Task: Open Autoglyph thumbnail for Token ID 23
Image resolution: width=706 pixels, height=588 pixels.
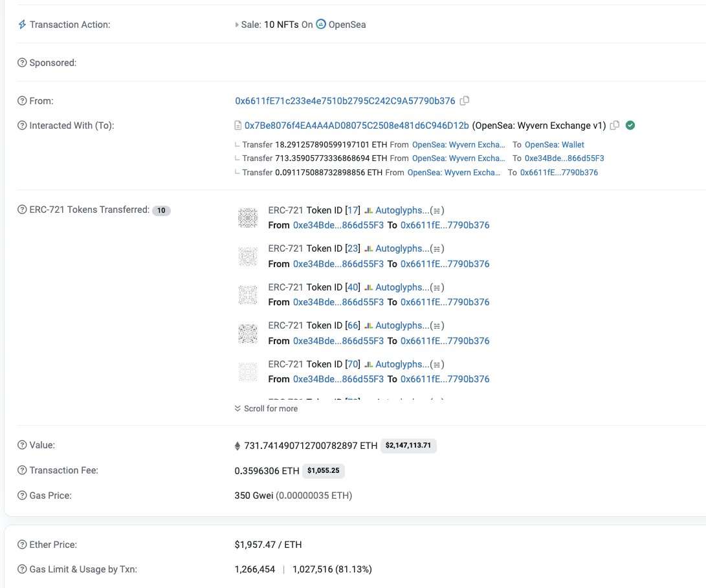Action: click(248, 257)
